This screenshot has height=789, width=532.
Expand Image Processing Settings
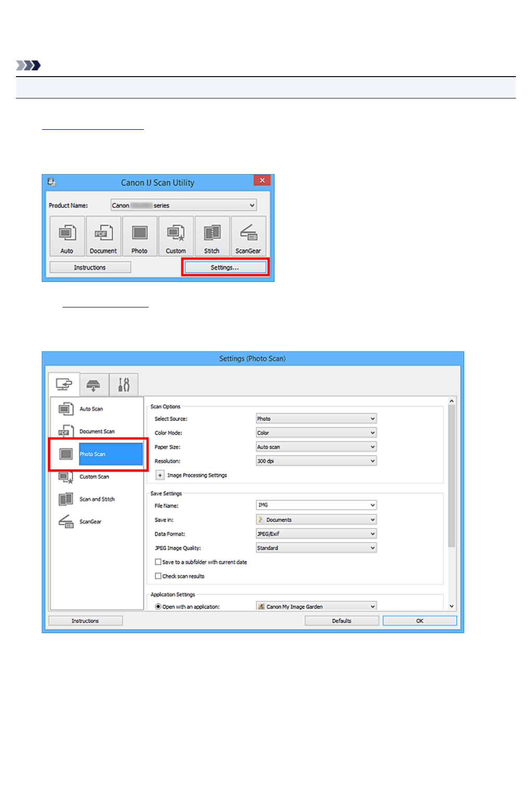(160, 475)
